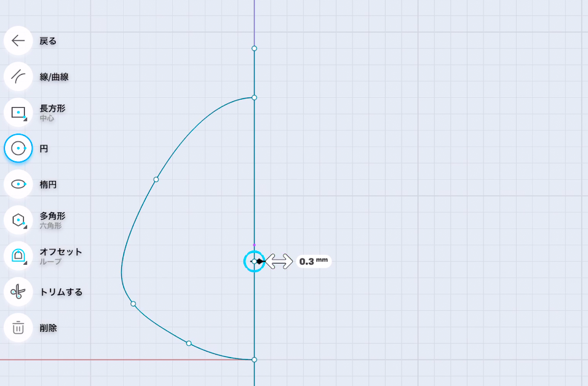Select the curve's upper-left control point
The width and height of the screenshot is (588, 386).
point(156,180)
